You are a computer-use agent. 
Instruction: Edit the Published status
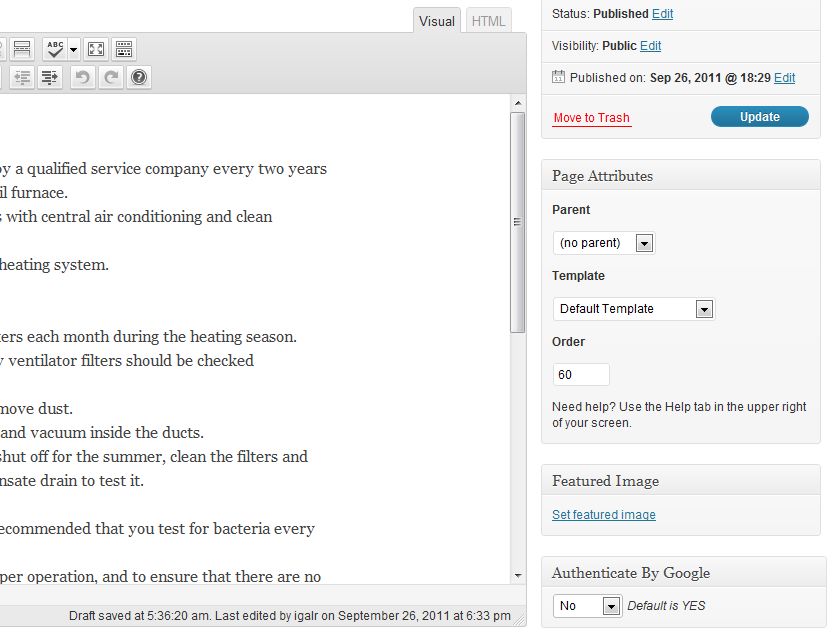coord(662,14)
